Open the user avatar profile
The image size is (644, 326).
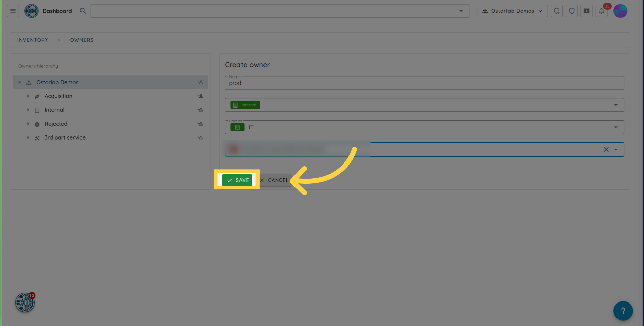tap(620, 11)
